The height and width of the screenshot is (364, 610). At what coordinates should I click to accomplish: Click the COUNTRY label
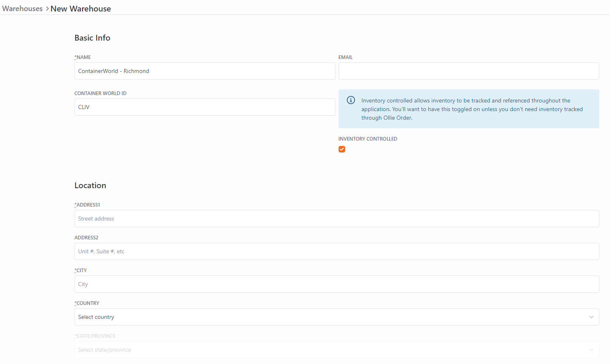point(87,303)
